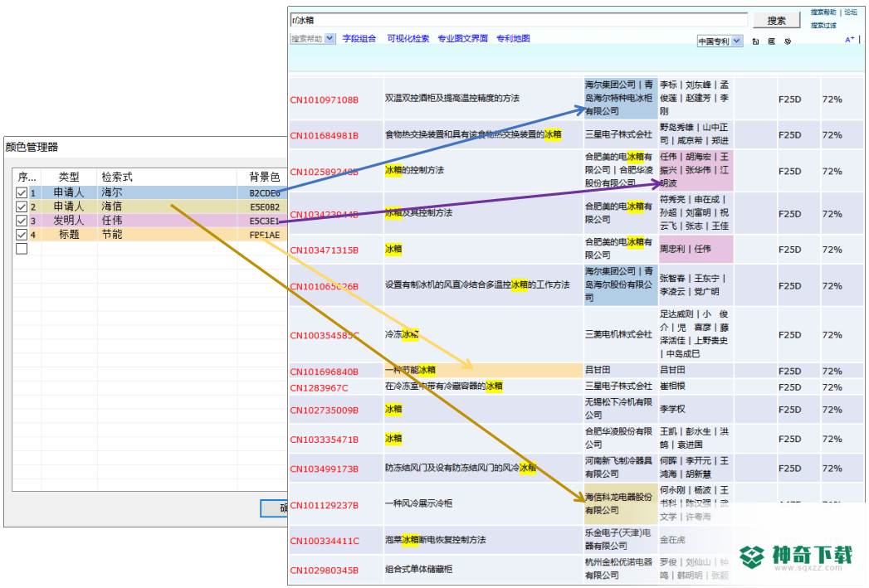
Task: Uncheck the checkbox for row 1 海尔
Action: pos(22,192)
